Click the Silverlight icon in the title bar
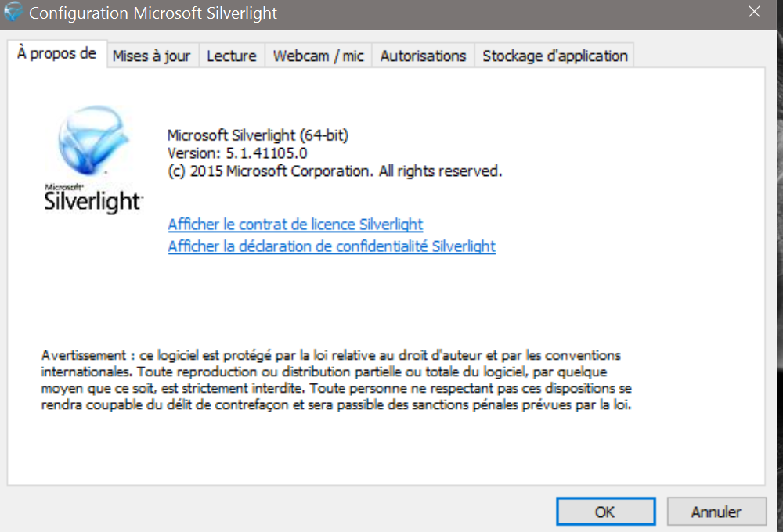783x532 pixels. coord(13,13)
